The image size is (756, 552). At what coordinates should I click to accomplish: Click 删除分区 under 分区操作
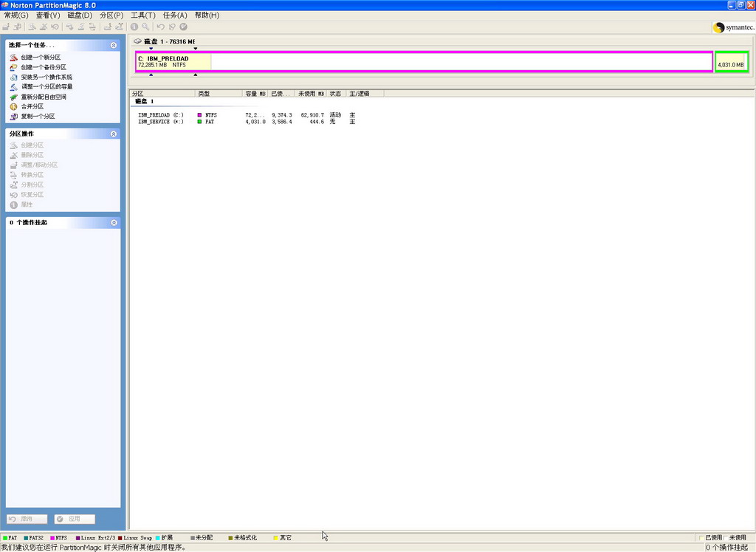32,155
